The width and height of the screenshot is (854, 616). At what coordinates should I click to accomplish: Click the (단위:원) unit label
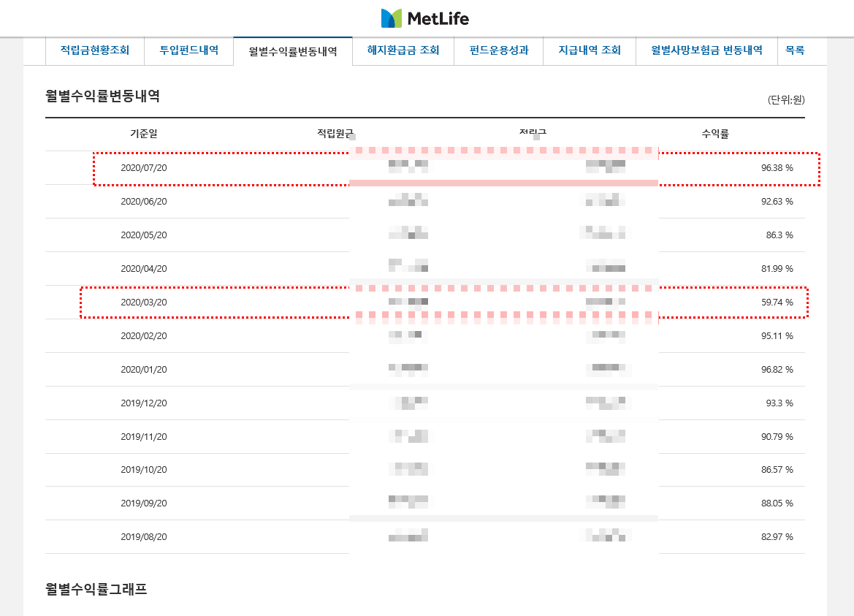786,99
